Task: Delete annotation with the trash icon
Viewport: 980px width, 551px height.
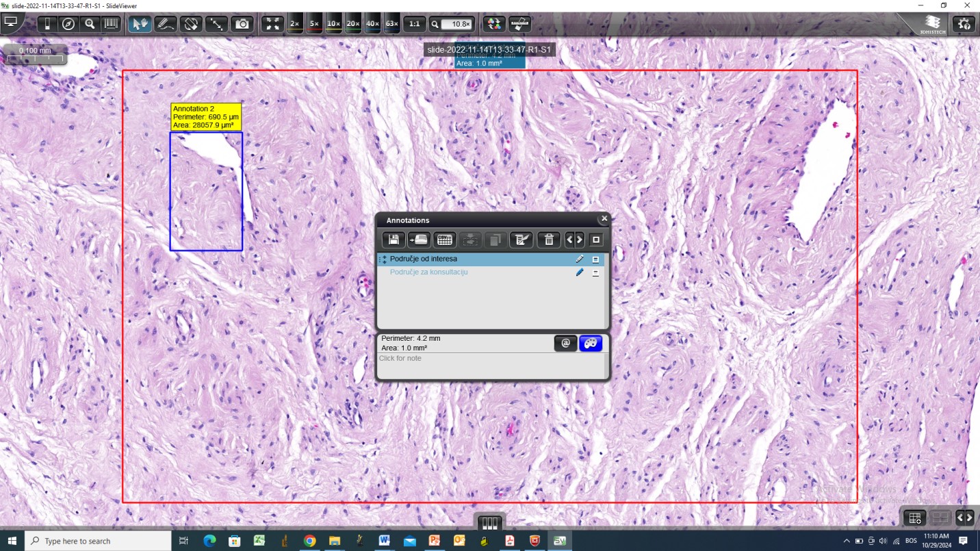Action: pos(549,240)
